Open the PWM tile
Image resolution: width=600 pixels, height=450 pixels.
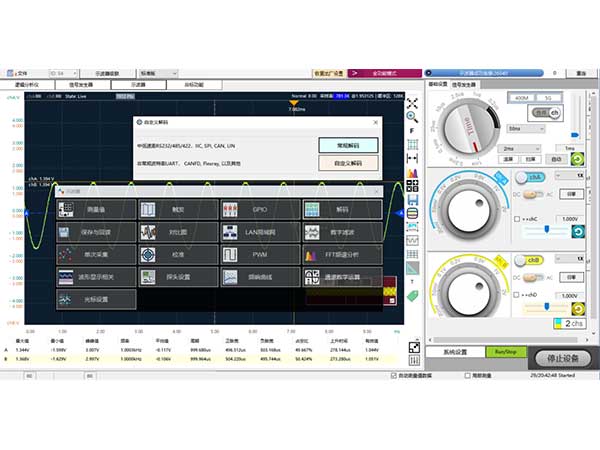click(x=260, y=254)
